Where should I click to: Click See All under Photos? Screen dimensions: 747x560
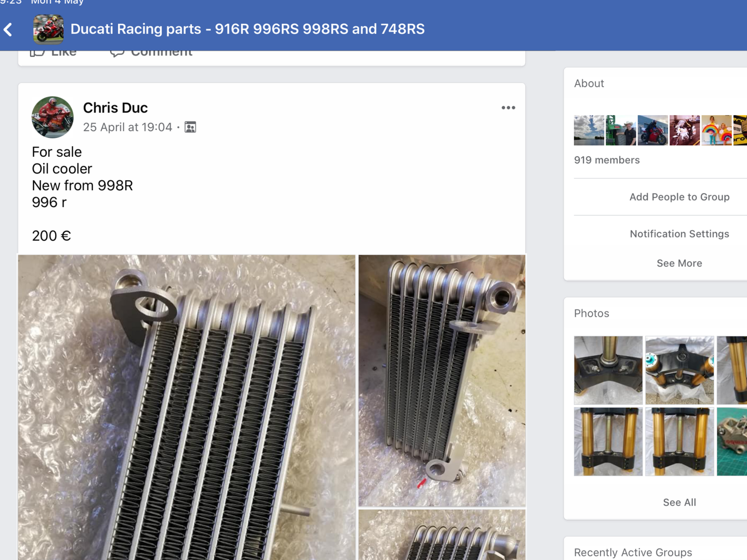pyautogui.click(x=679, y=502)
